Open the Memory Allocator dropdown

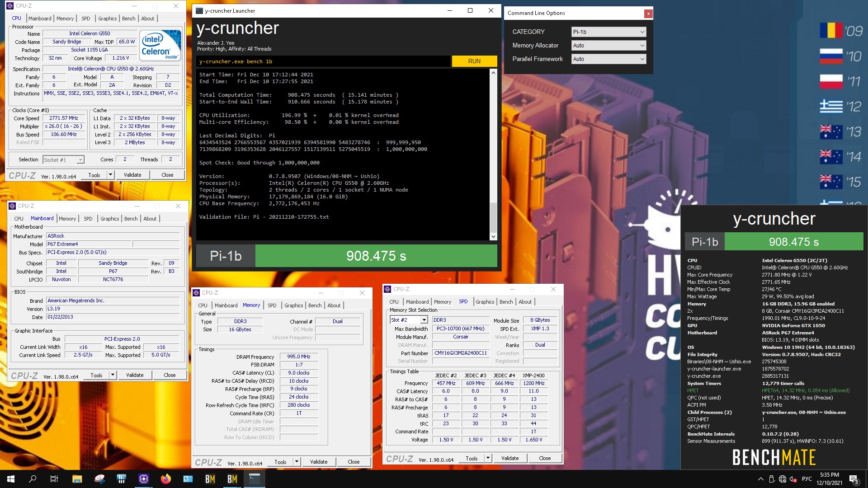(609, 46)
